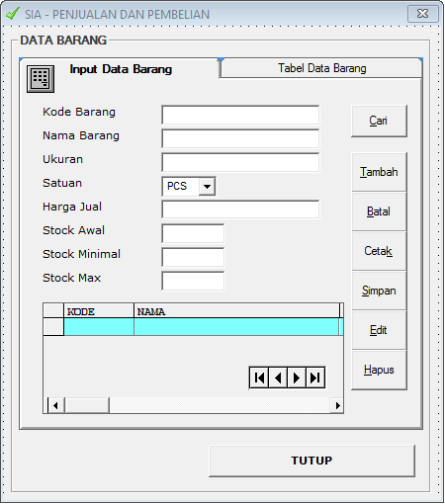Focus the Nama Barang input field
445x504 pixels.
click(x=240, y=138)
